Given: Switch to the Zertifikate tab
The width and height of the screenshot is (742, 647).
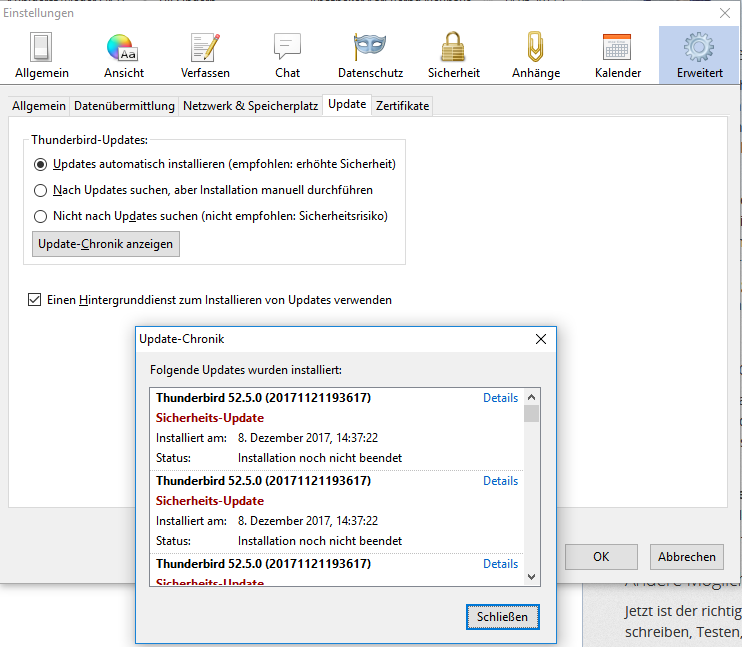Looking at the screenshot, I should [x=402, y=106].
